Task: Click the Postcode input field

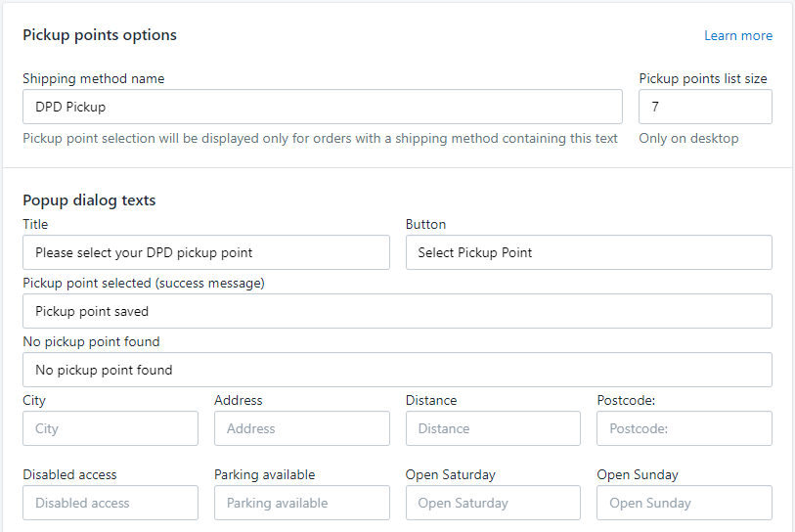Action: pyautogui.click(x=685, y=428)
